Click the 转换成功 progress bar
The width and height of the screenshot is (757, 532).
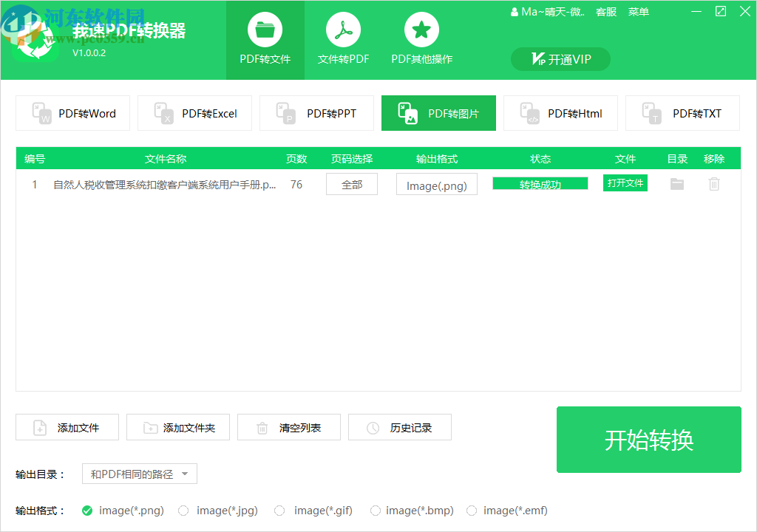pos(540,181)
